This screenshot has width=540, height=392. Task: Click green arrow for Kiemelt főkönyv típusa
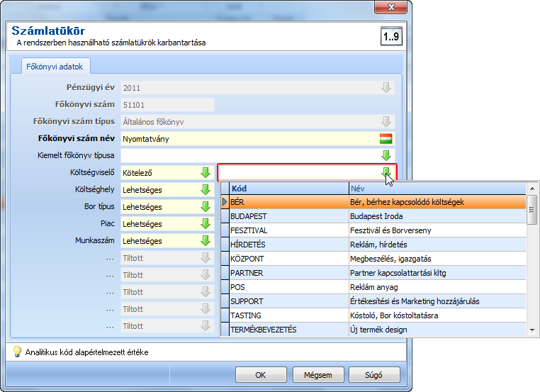(386, 156)
